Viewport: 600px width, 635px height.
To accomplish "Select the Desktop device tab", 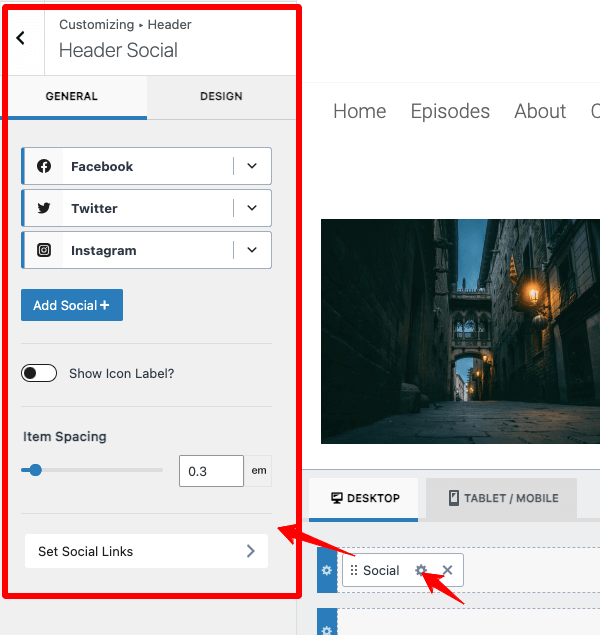I will coord(364,499).
